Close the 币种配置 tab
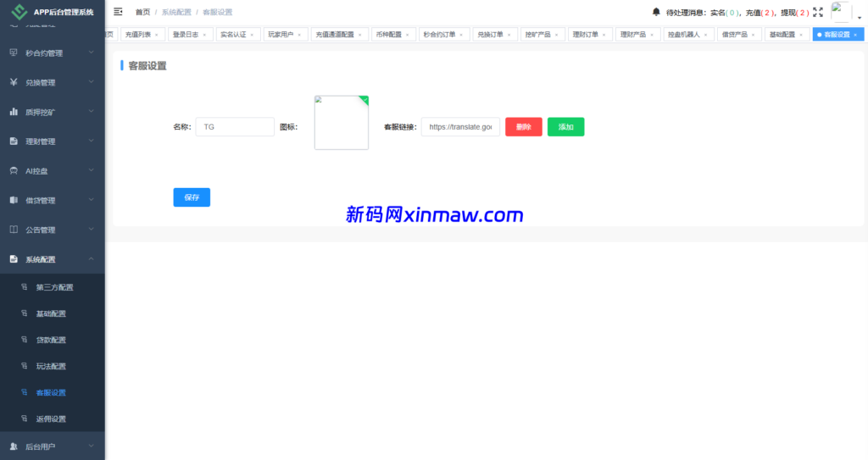This screenshot has width=868, height=460. point(408,35)
